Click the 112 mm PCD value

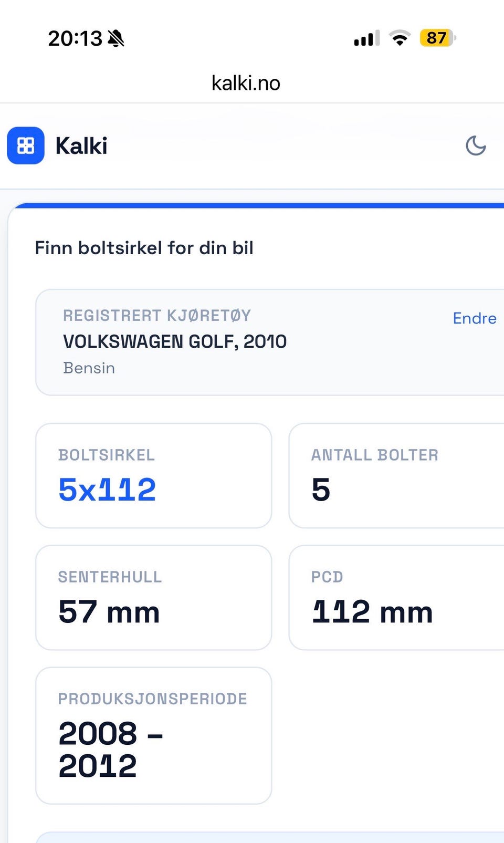coord(372,612)
